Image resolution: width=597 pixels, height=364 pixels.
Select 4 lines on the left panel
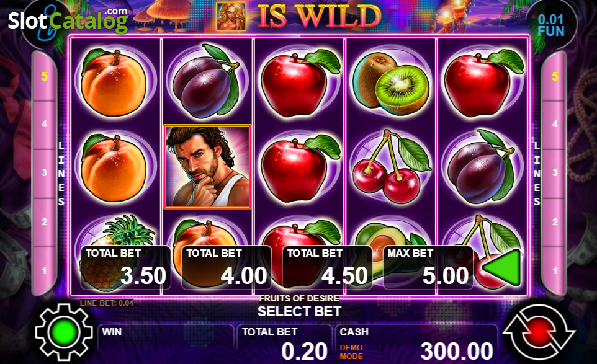point(45,125)
